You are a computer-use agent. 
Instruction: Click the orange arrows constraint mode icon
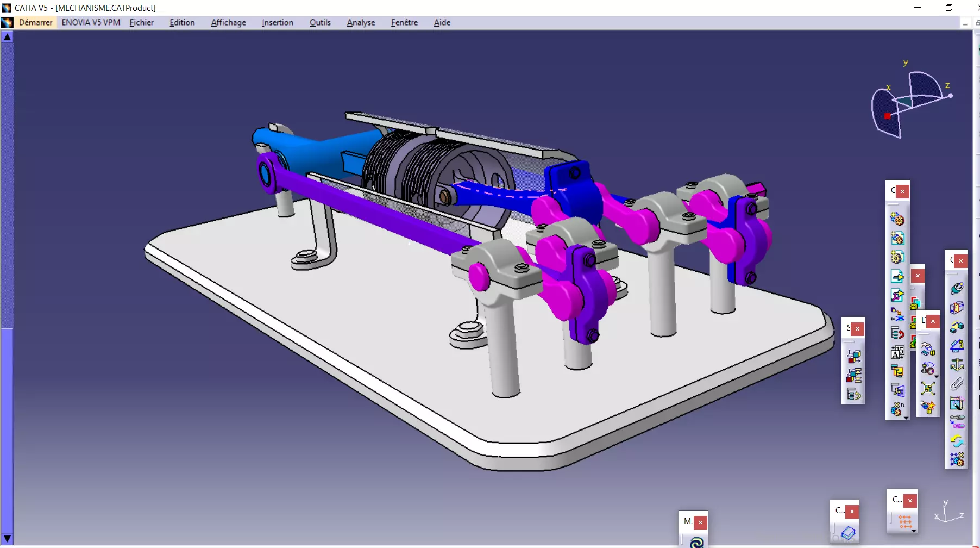[x=905, y=522]
